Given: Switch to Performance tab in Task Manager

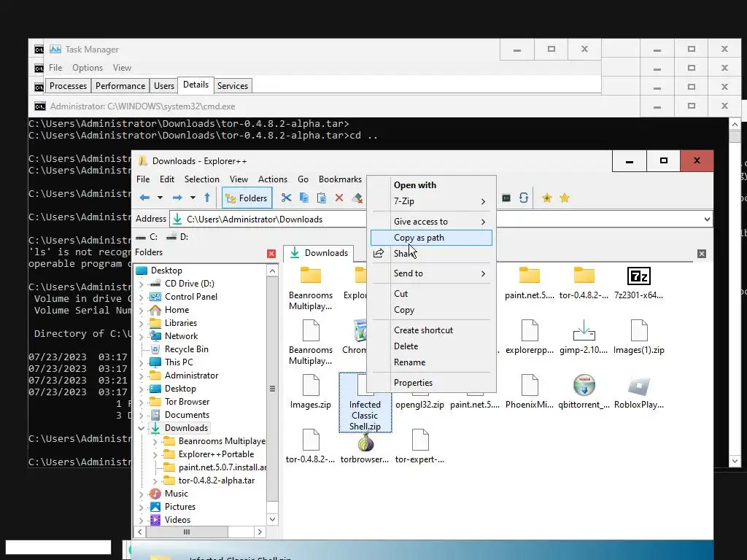Looking at the screenshot, I should tap(120, 86).
